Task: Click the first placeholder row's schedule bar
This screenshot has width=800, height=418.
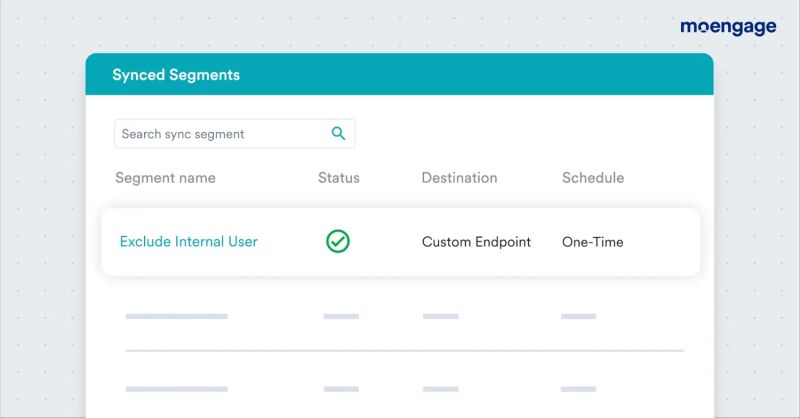Action: [578, 316]
